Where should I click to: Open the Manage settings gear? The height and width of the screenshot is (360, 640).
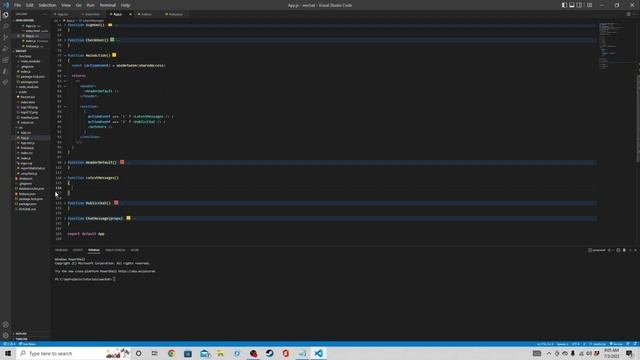5,336
